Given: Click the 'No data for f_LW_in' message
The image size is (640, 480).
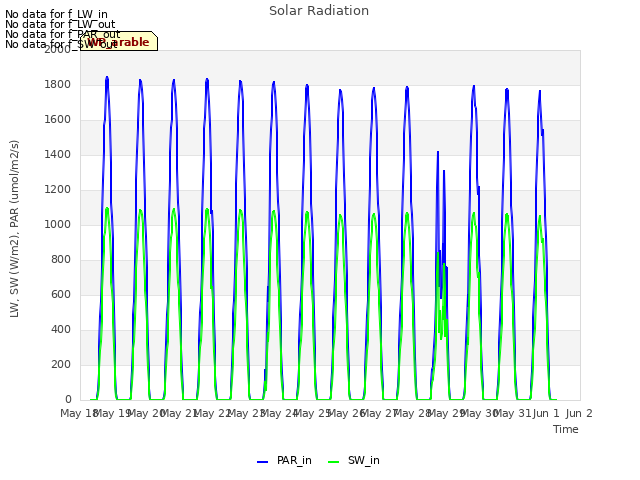Looking at the screenshot, I should pos(56,14).
